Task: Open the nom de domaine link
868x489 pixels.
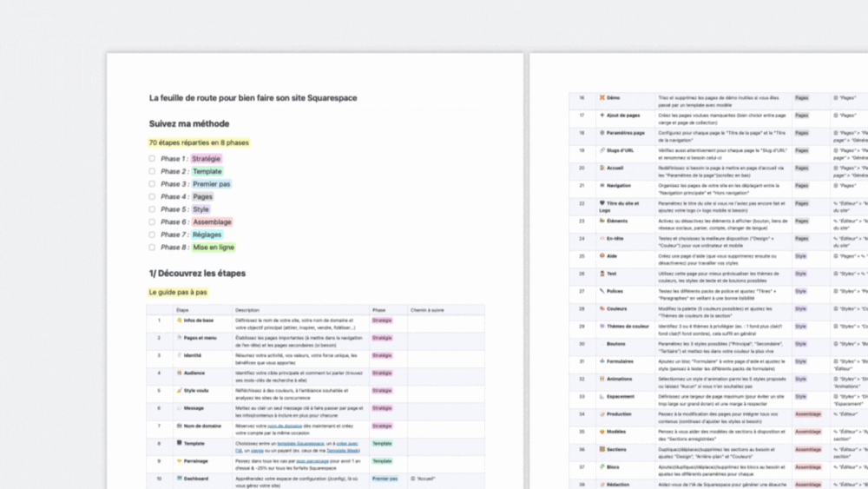Action: [285, 426]
